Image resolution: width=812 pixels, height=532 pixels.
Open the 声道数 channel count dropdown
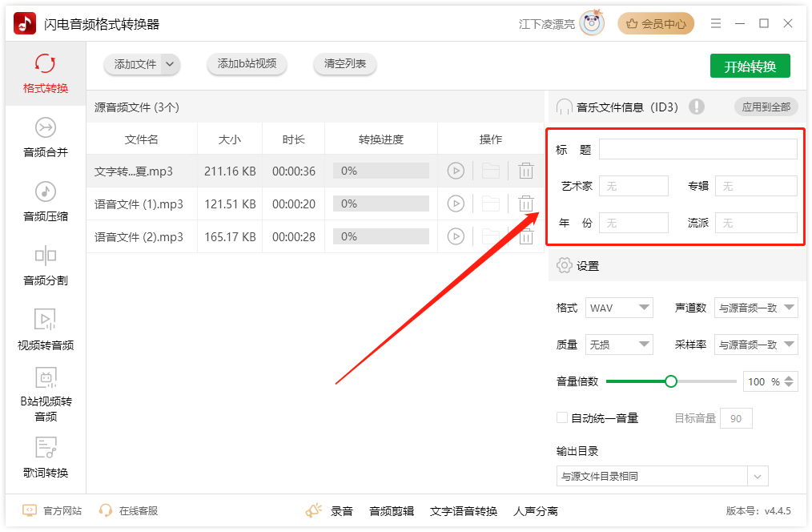coord(756,308)
